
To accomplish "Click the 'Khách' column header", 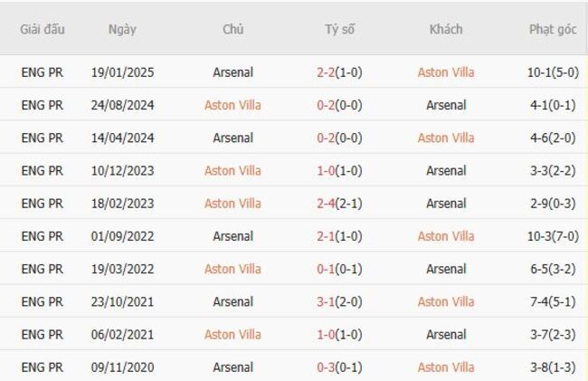I will tap(445, 29).
